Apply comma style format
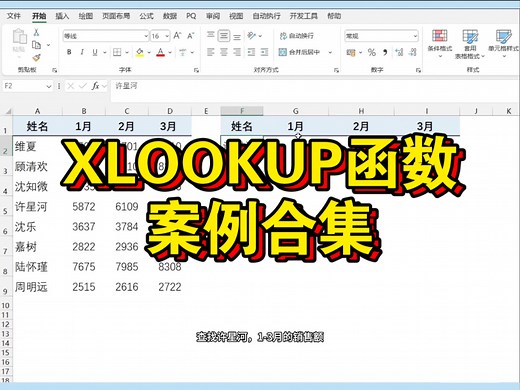Viewport: 520px width, 390px height. [x=385, y=52]
